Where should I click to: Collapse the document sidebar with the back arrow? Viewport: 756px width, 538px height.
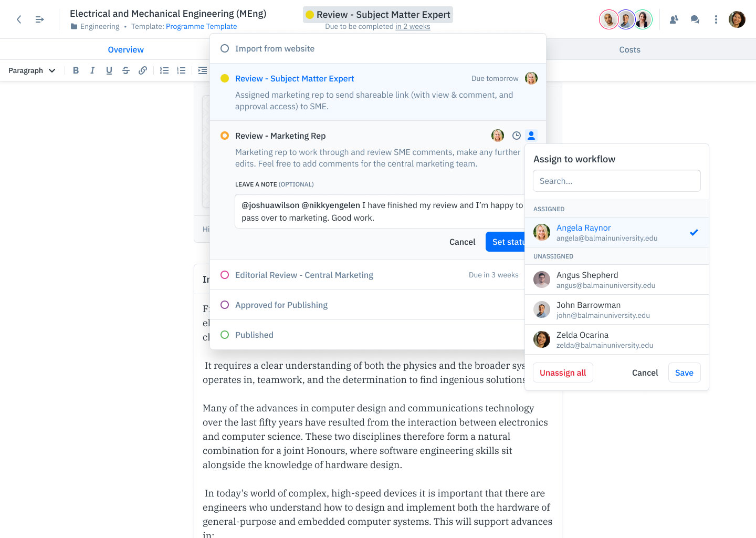point(19,19)
